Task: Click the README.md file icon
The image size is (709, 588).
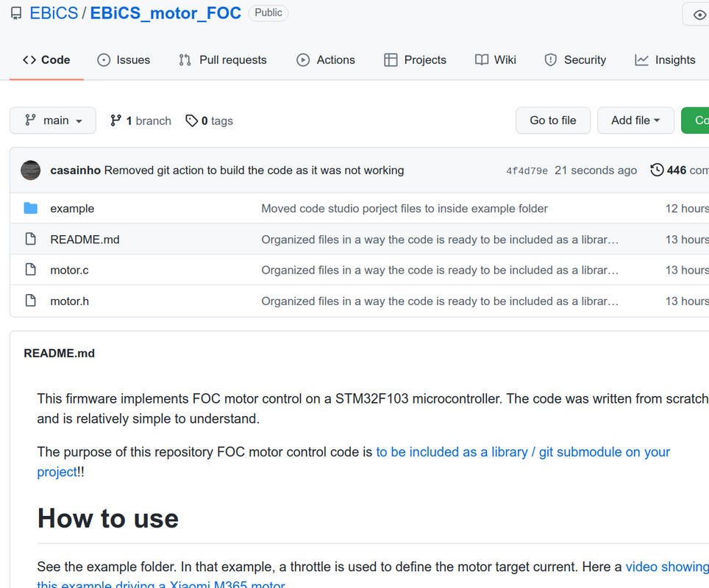Action: [x=31, y=239]
